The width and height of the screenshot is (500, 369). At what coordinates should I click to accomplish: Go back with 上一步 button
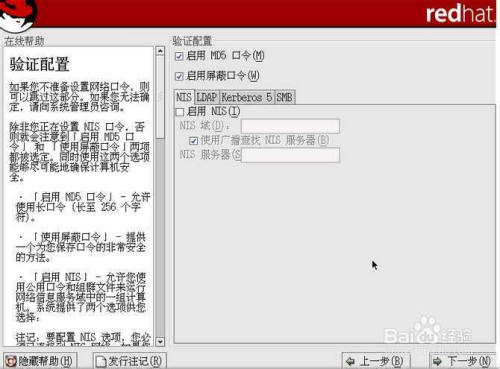[x=376, y=361]
